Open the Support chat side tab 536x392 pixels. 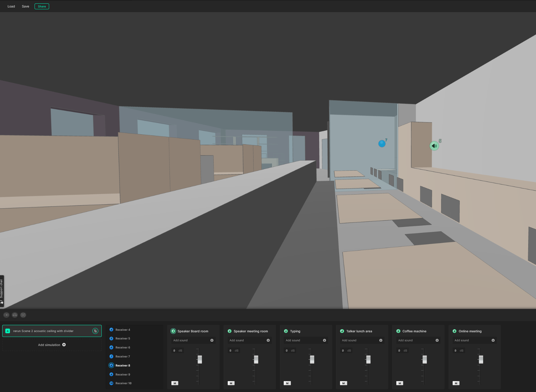[2, 291]
